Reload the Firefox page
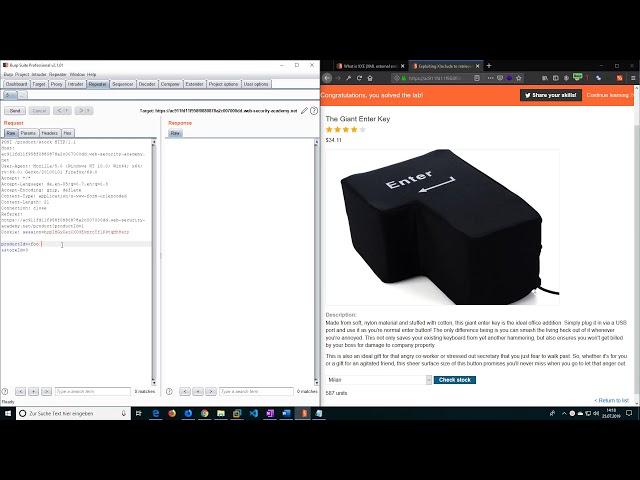 [x=359, y=78]
